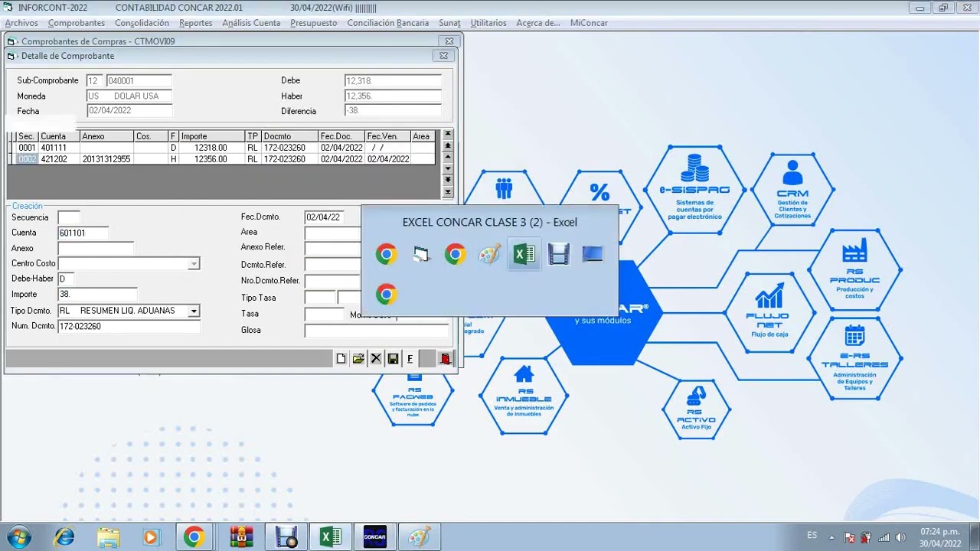Open the CONCAR app on the taskbar
This screenshot has height=551, width=980.
coord(374,537)
